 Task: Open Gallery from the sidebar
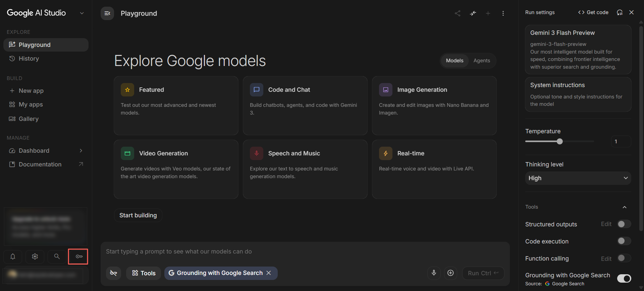pos(46,119)
